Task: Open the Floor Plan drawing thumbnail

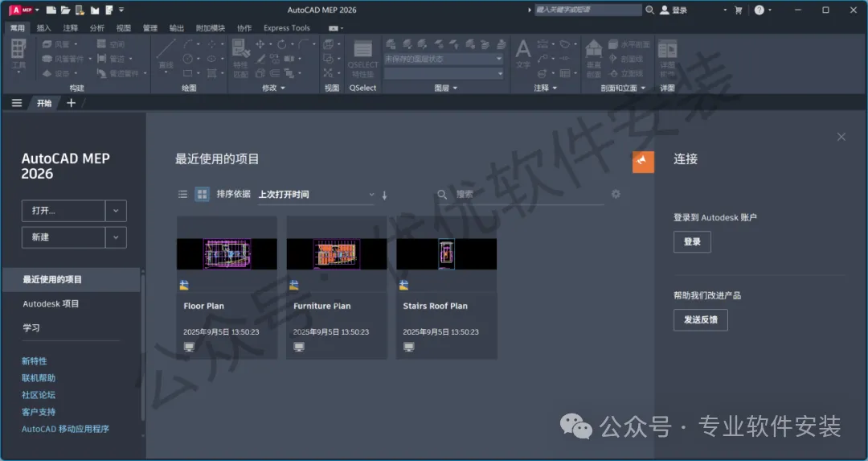Action: click(x=227, y=253)
